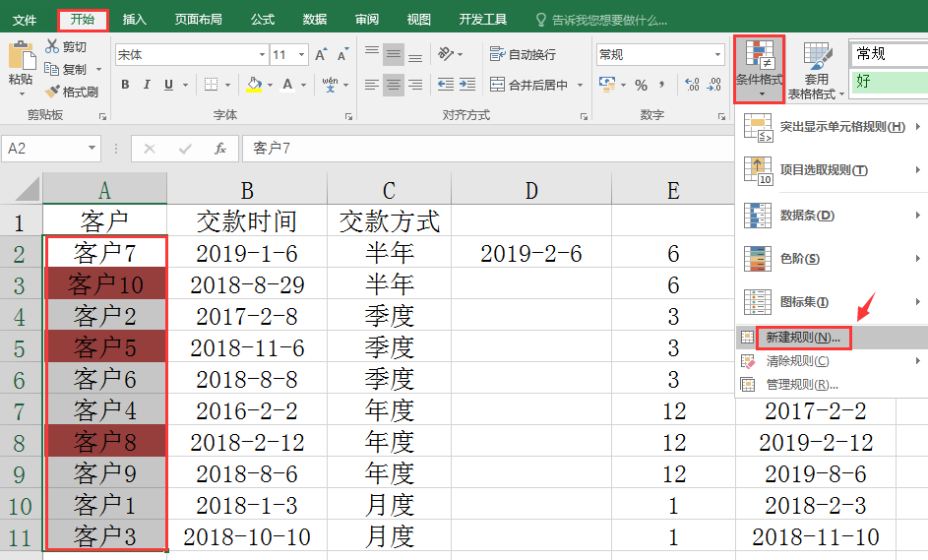Image resolution: width=928 pixels, height=560 pixels.
Task: Open Format as Table (套用表格格式)
Action: pos(816,70)
